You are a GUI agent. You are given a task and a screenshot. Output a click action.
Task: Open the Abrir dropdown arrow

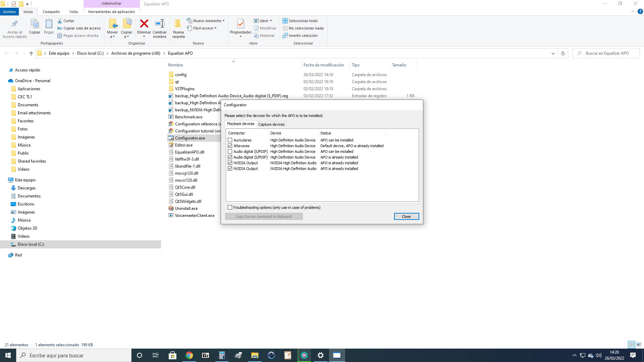271,21
